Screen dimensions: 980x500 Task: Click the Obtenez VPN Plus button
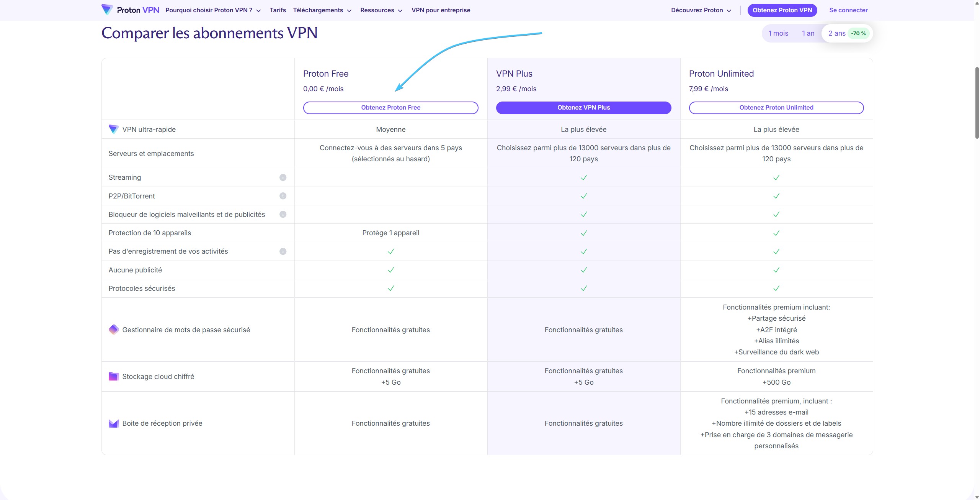point(583,108)
